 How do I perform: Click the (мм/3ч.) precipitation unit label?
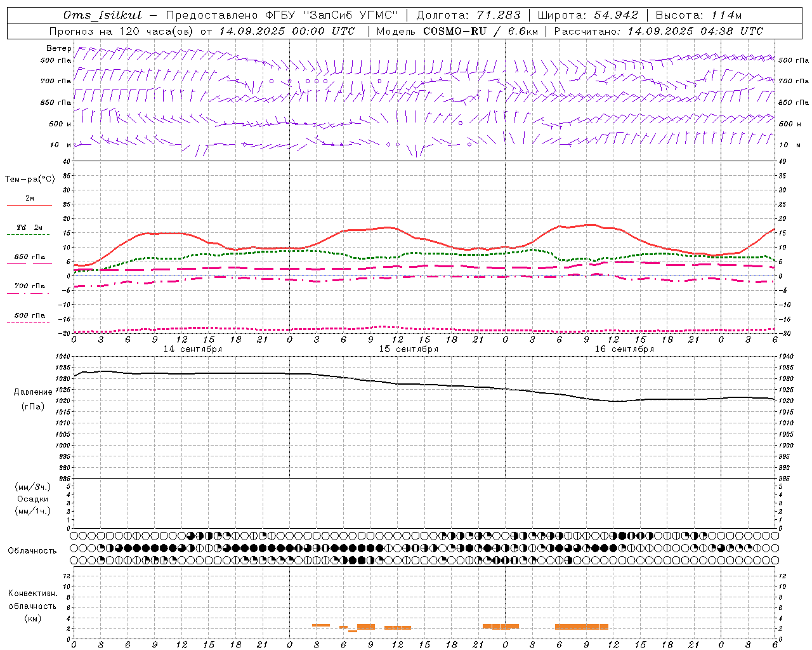click(33, 487)
